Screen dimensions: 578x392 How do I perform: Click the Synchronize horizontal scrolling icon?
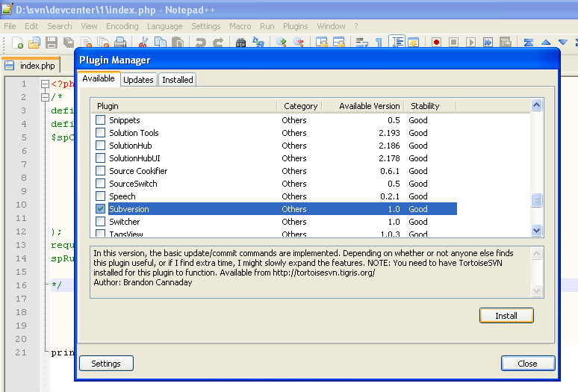pos(339,43)
